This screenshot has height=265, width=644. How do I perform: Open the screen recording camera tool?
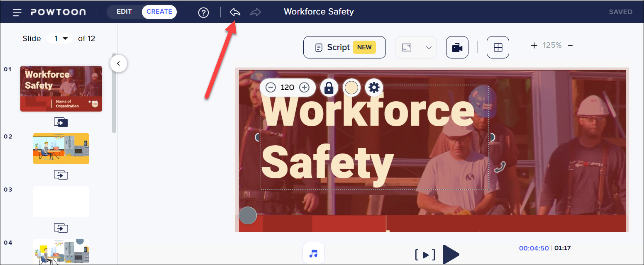click(x=457, y=47)
